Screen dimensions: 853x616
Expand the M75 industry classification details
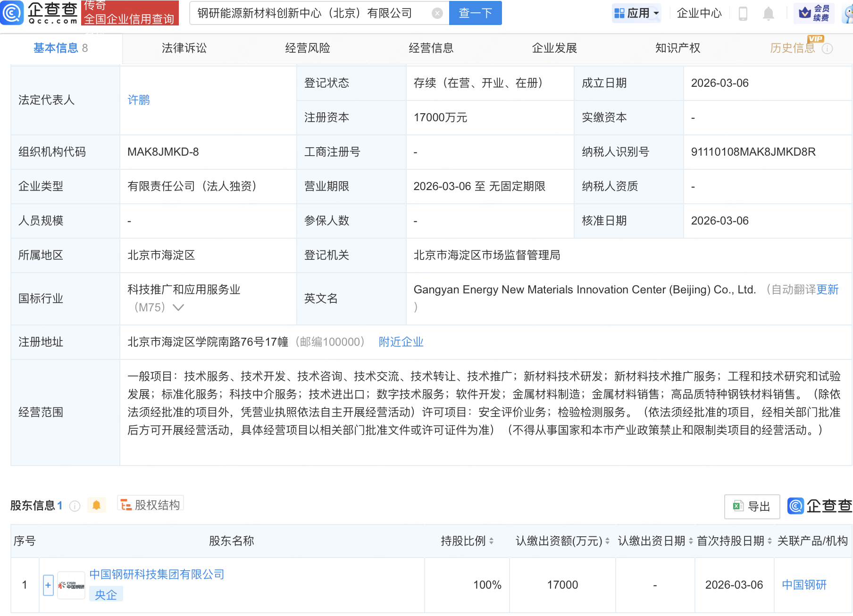178,307
